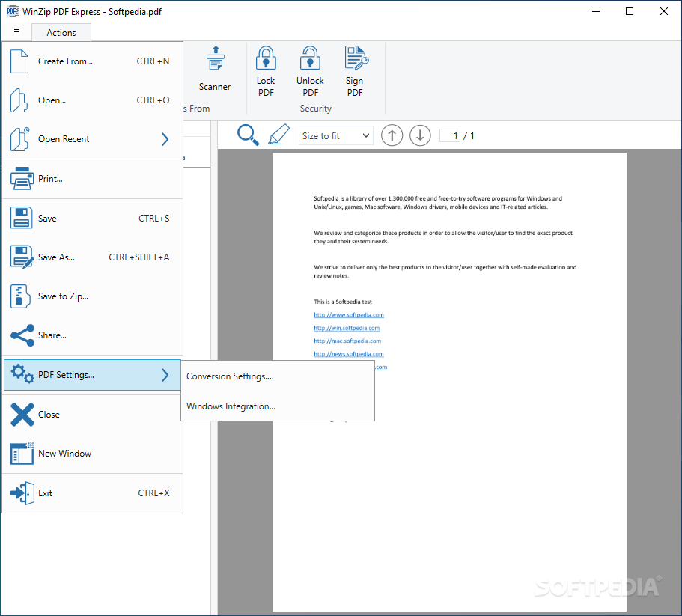Viewport: 682px width, 616px height.
Task: Open the hamburger menu
Action: click(x=16, y=32)
